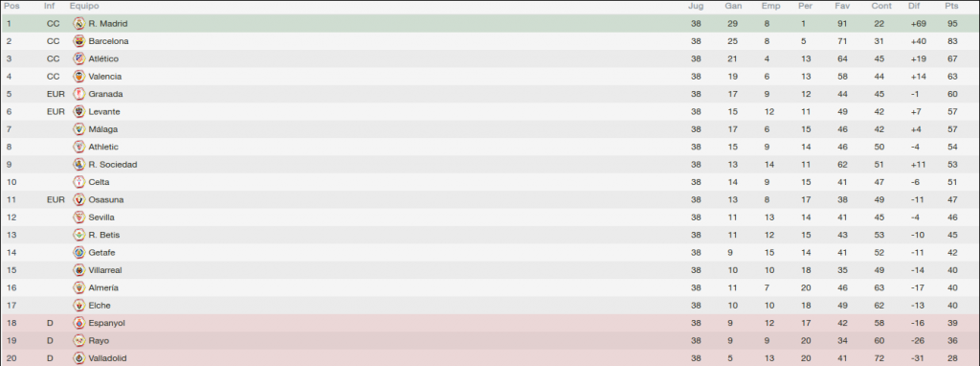Click the Pos column header
Screen dimensions: 980x366
pyautogui.click(x=11, y=7)
